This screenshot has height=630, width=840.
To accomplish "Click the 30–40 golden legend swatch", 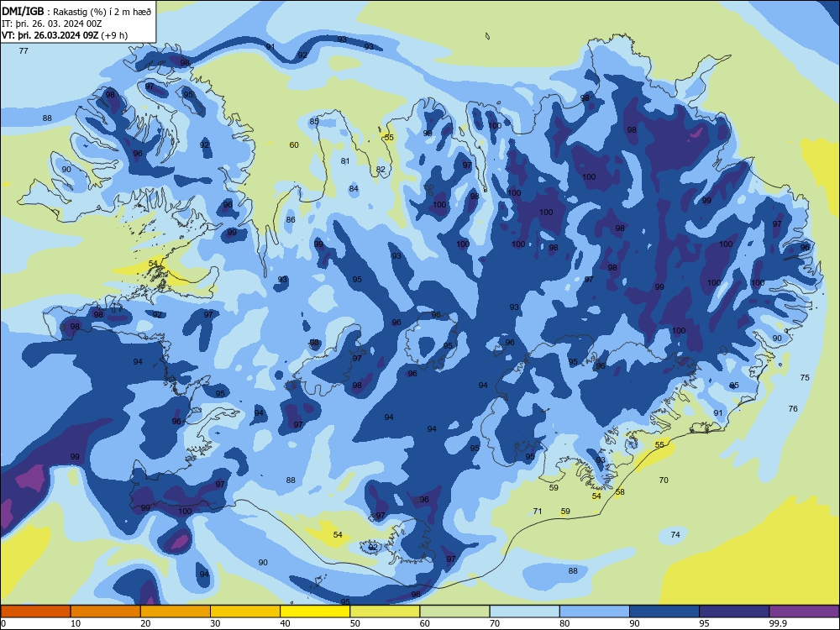I will coord(245,612).
